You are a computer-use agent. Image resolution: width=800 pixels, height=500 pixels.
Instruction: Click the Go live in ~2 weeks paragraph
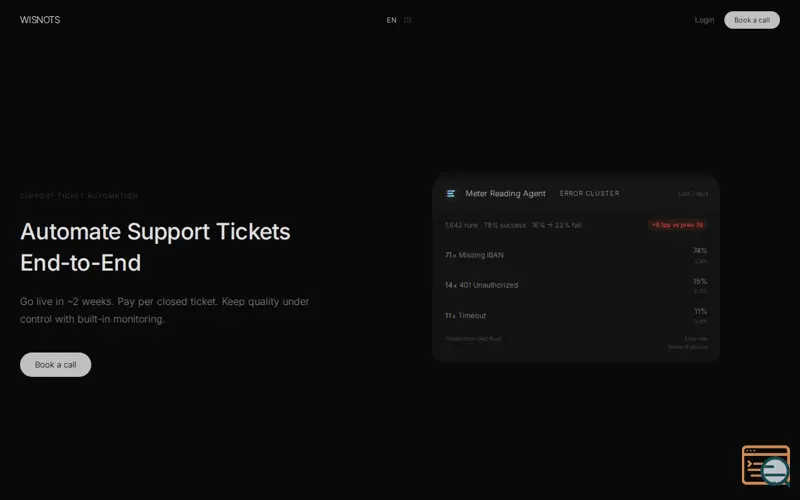click(164, 310)
